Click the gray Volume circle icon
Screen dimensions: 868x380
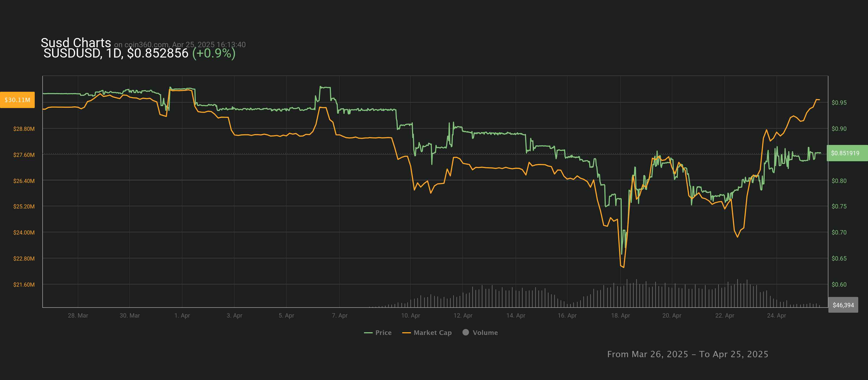466,332
